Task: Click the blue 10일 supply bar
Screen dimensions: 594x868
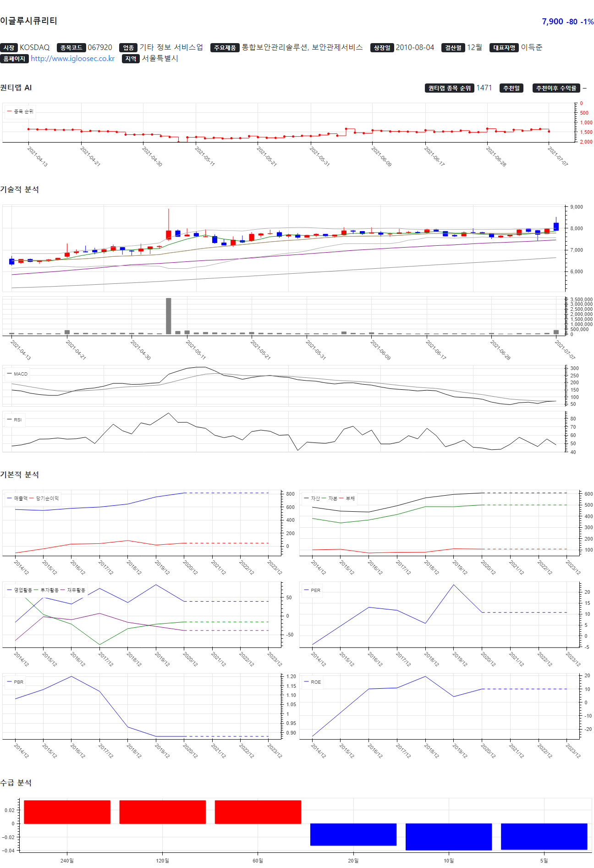Action: 449,837
